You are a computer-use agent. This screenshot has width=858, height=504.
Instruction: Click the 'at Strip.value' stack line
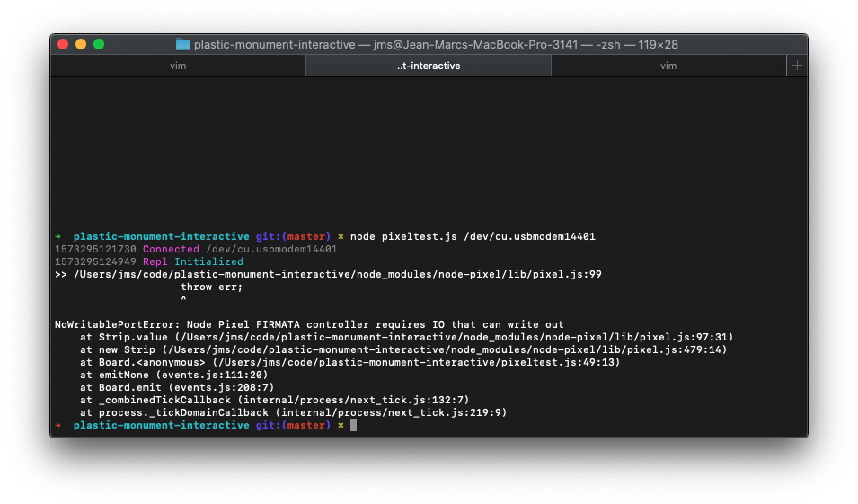tap(407, 337)
